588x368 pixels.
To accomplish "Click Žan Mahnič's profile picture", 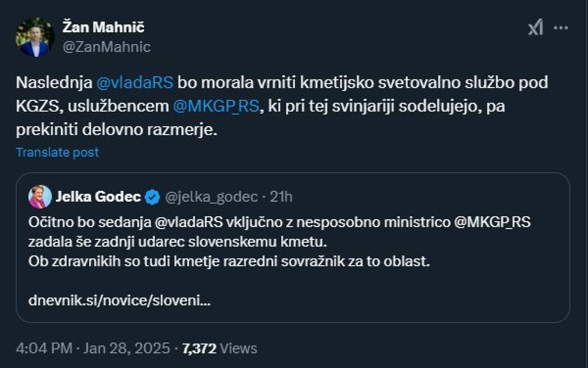I will tap(35, 37).
